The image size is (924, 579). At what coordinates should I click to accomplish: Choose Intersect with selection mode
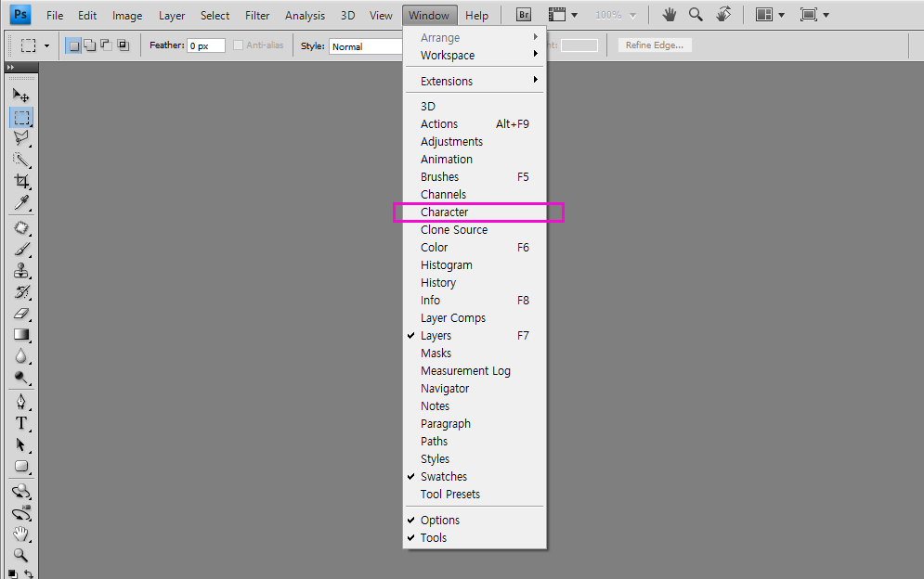[x=123, y=45]
